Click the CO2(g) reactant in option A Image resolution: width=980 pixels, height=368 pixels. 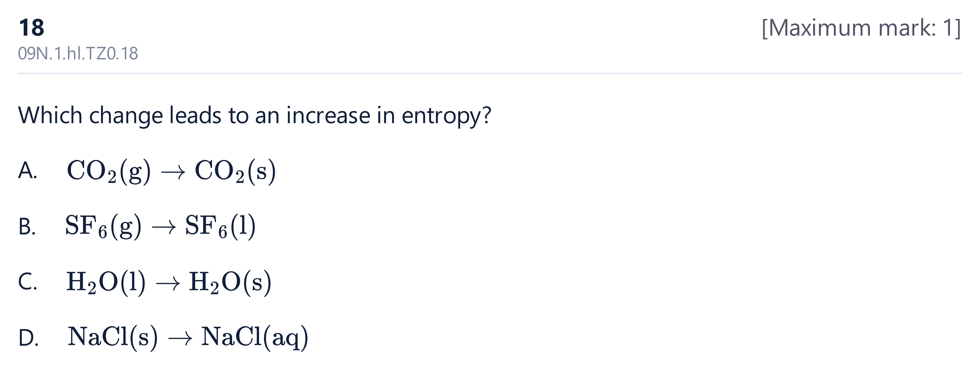[109, 171]
